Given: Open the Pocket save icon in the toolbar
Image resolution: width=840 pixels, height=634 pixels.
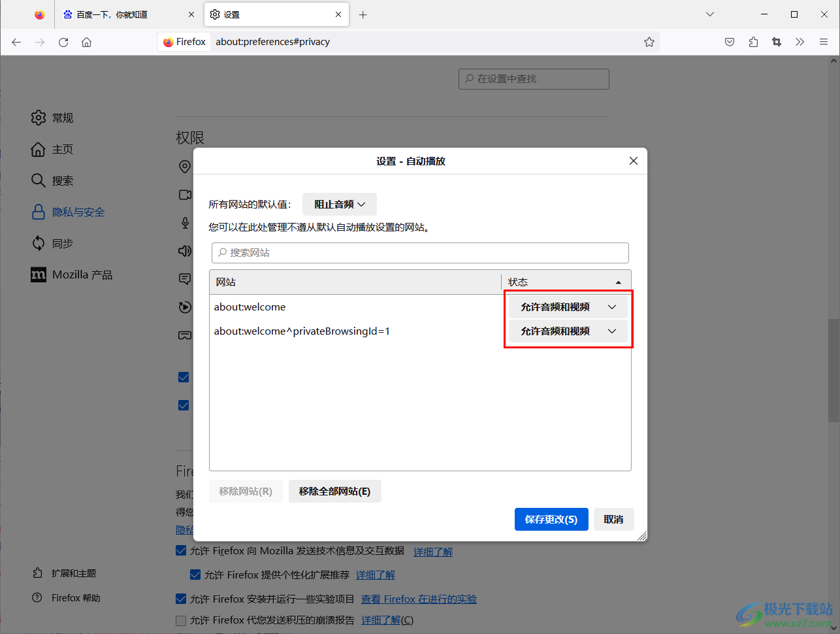Looking at the screenshot, I should point(730,42).
